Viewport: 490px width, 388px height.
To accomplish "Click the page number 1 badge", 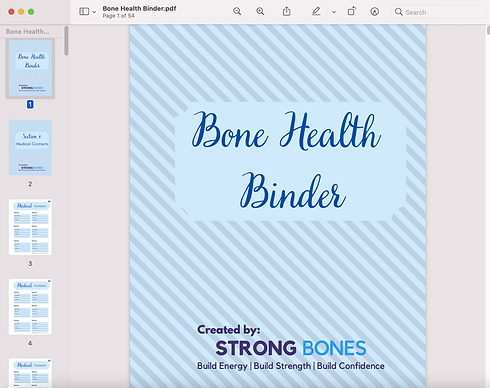I will [x=30, y=104].
